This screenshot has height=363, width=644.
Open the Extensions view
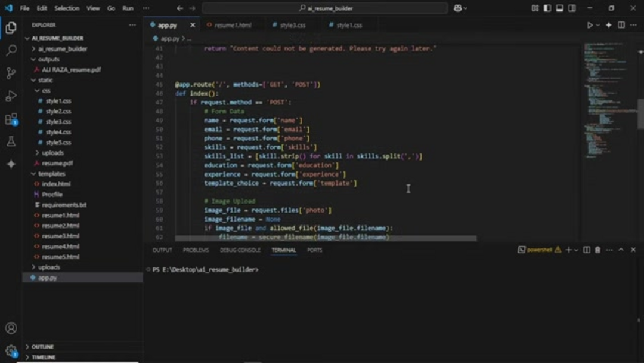pyautogui.click(x=11, y=119)
